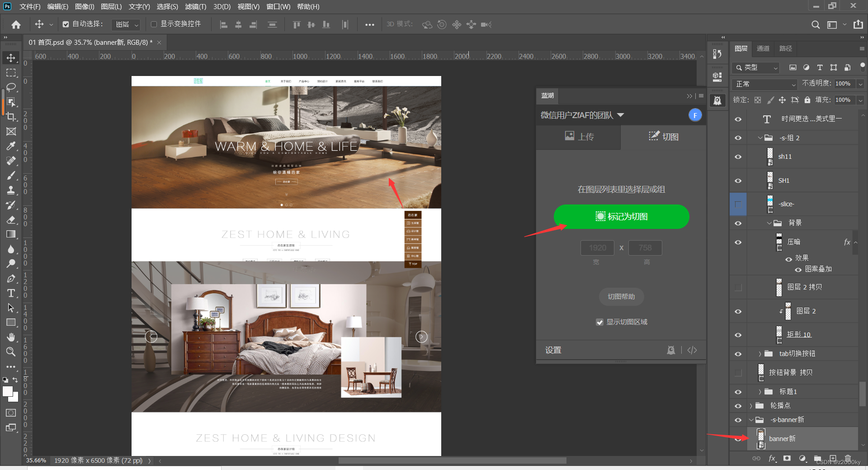Select the Eyedropper tool
Viewport: 868px width, 470px height.
click(x=11, y=146)
